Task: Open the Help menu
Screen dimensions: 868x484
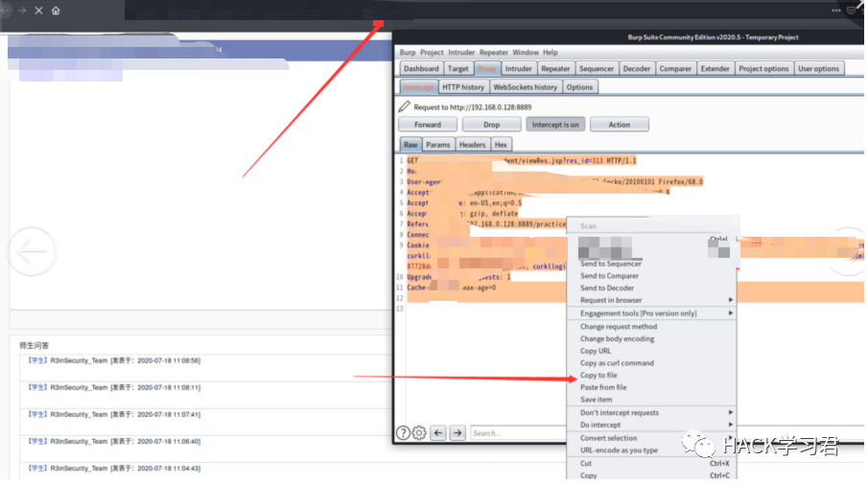Action: click(x=551, y=52)
